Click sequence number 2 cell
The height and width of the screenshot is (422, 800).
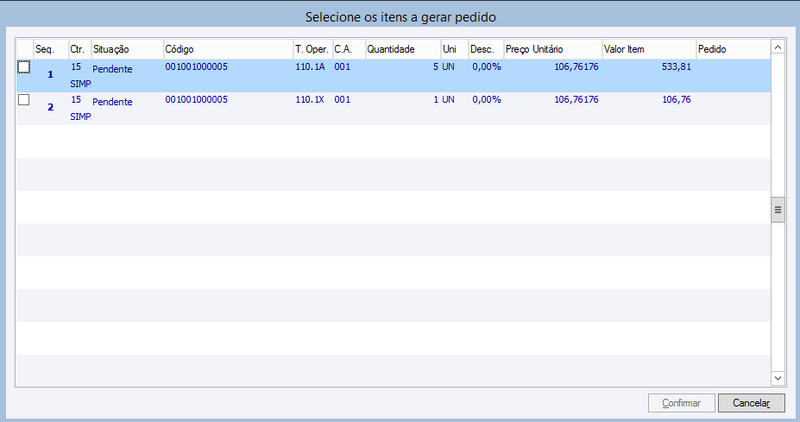51,107
